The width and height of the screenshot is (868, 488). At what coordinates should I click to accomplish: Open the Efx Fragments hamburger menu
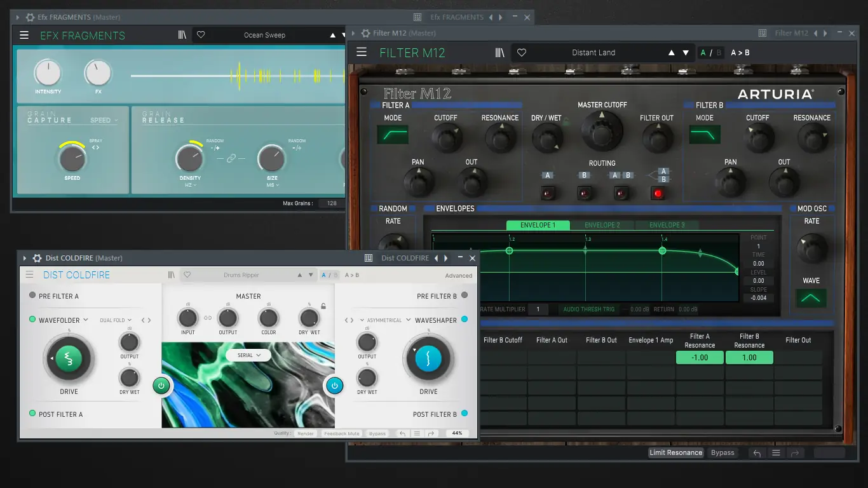tap(24, 36)
